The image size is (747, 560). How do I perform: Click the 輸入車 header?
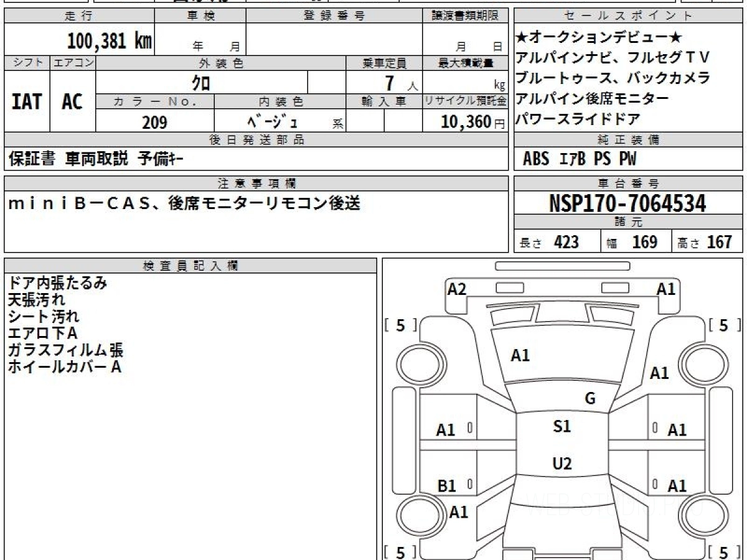(x=385, y=101)
